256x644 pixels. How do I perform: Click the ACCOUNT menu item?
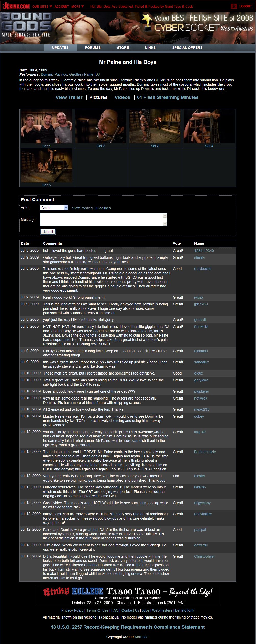tap(62, 6)
